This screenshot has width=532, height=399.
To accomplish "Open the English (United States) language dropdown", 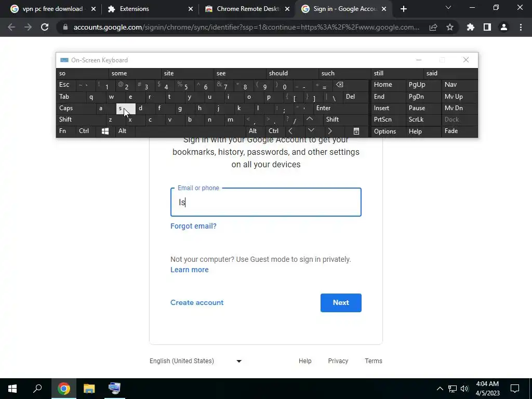I will (196, 361).
